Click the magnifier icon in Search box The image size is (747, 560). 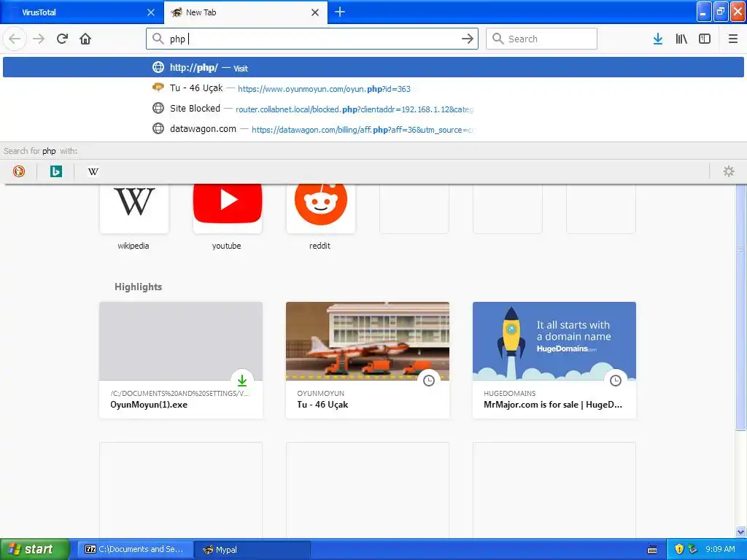[x=498, y=39]
